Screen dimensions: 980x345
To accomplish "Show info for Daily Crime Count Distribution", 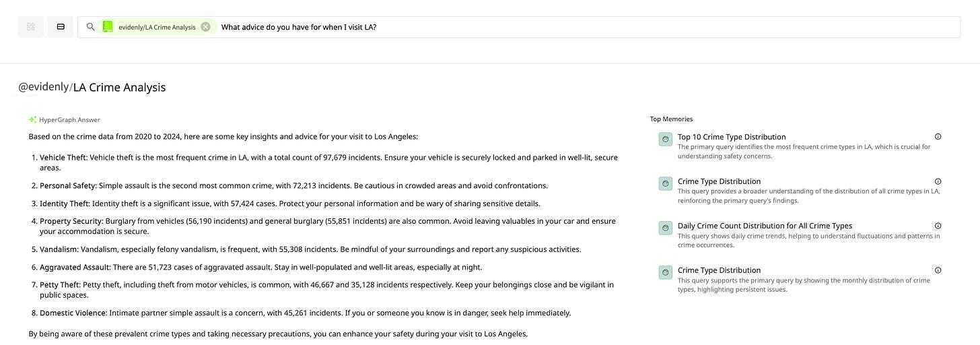I will point(938,226).
